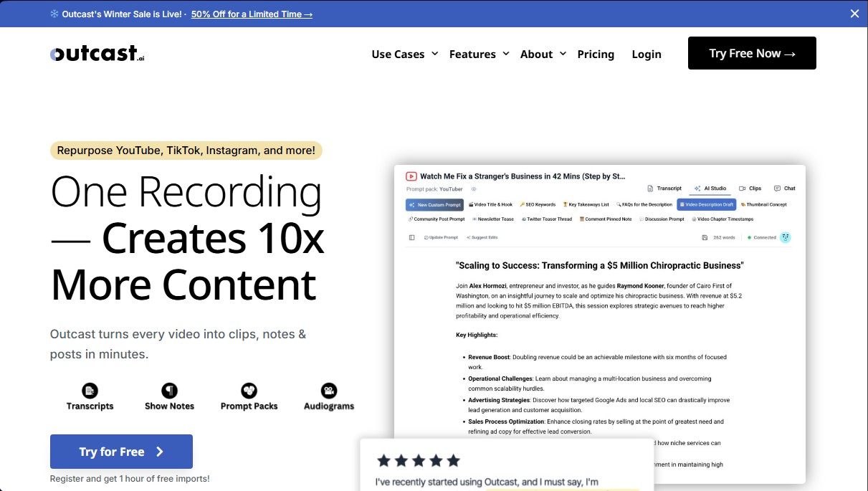Switch to the AI Studio tab
This screenshot has width=868, height=491.
[710, 189]
